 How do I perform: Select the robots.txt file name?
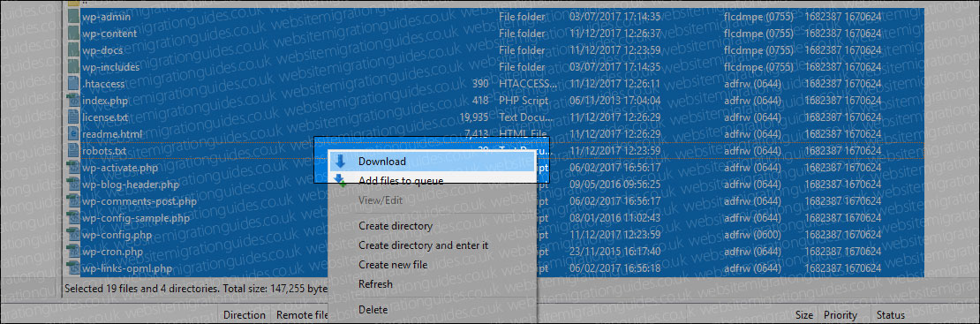(104, 151)
